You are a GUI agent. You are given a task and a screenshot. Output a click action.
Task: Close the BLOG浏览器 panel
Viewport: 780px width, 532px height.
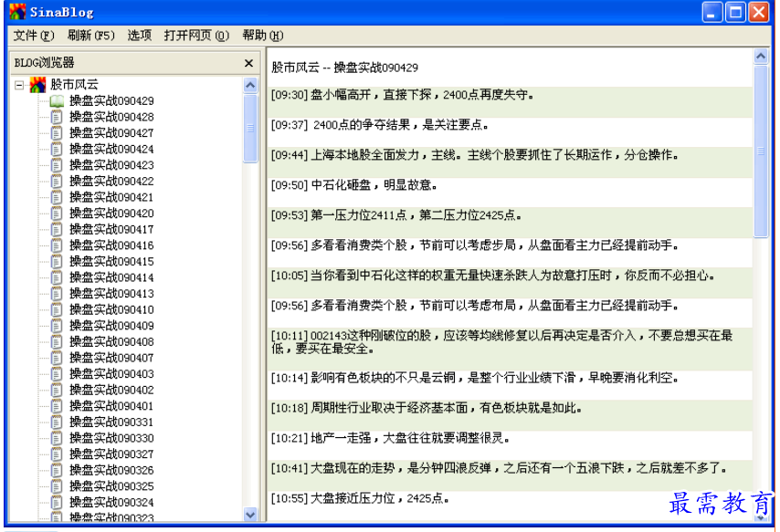tap(248, 63)
